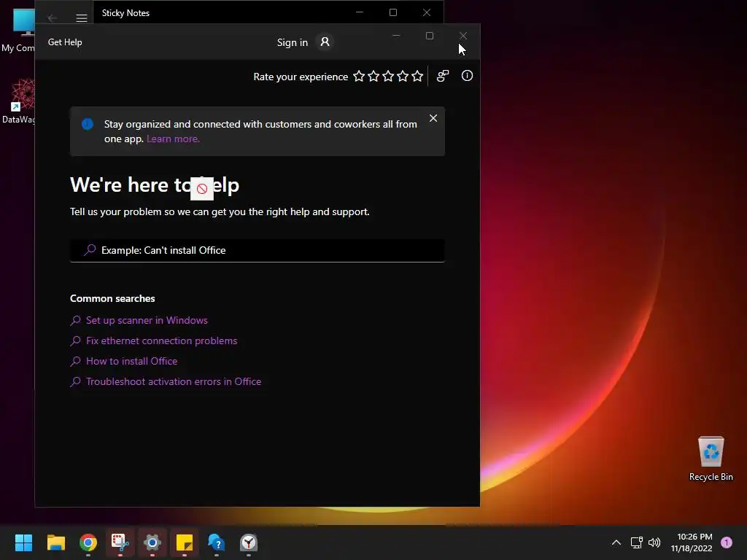Viewport: 747px width, 560px height.
Task: Rate experience with second star
Action: coord(374,76)
